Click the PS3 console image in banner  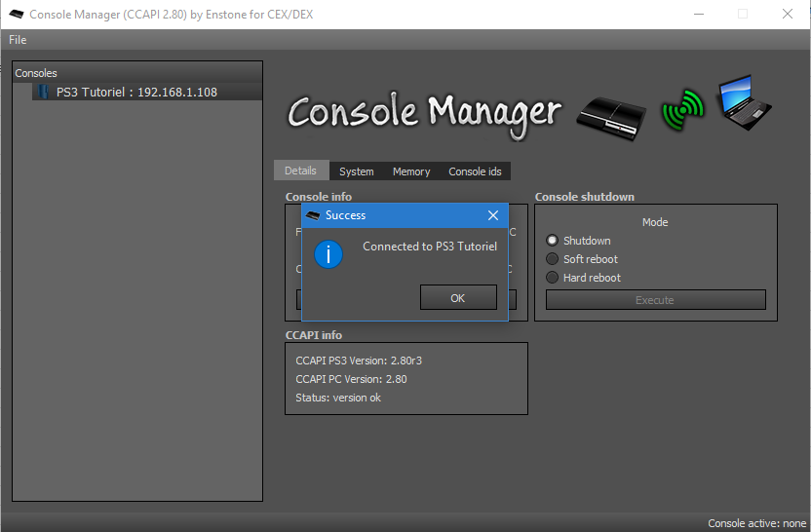[611, 117]
